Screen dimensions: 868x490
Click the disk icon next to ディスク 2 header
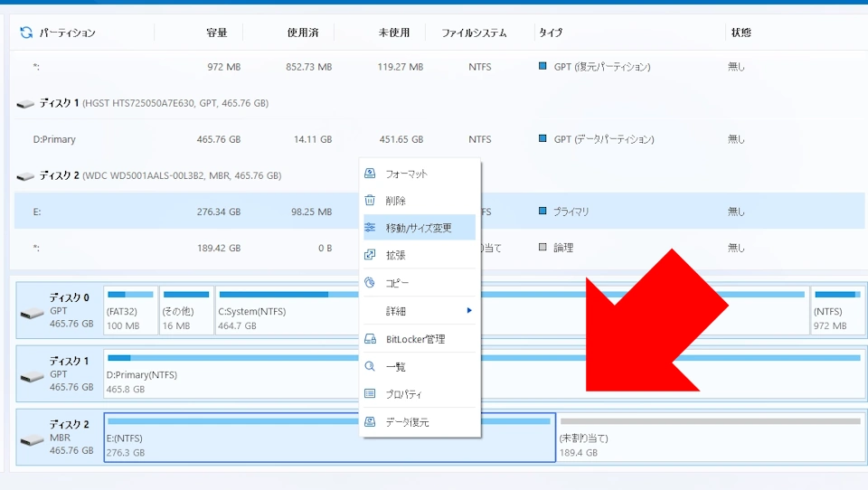click(x=25, y=176)
